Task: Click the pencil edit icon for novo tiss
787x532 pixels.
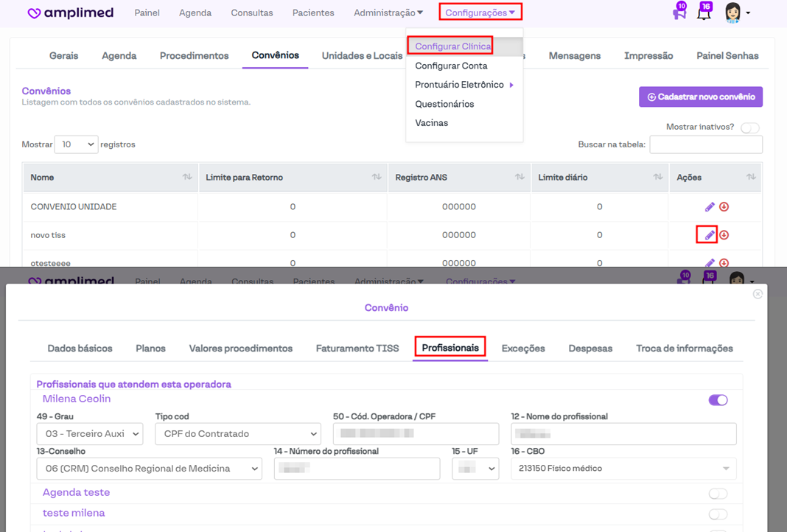Action: pyautogui.click(x=709, y=235)
